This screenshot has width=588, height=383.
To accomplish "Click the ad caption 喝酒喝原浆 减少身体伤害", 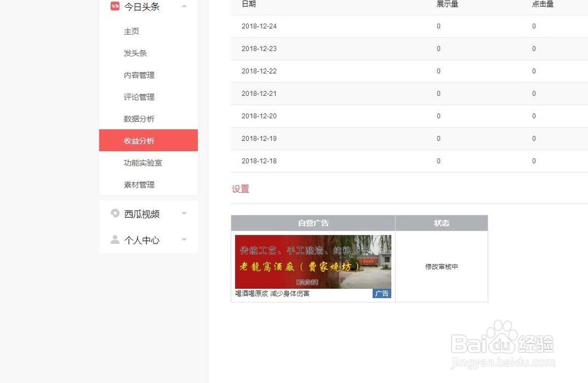I will [x=272, y=294].
